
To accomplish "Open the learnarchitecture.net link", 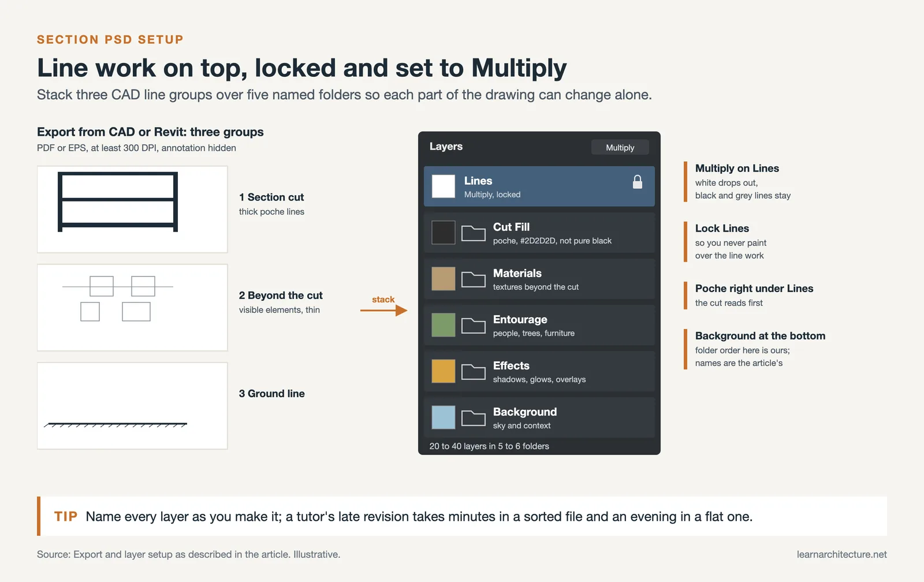I will click(x=841, y=554).
